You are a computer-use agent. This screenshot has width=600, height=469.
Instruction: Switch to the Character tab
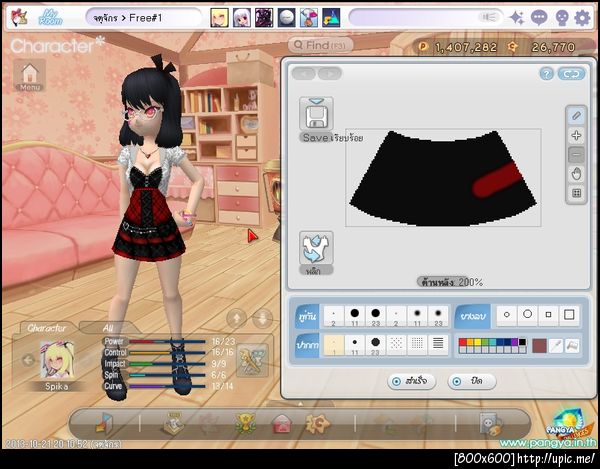[x=47, y=328]
